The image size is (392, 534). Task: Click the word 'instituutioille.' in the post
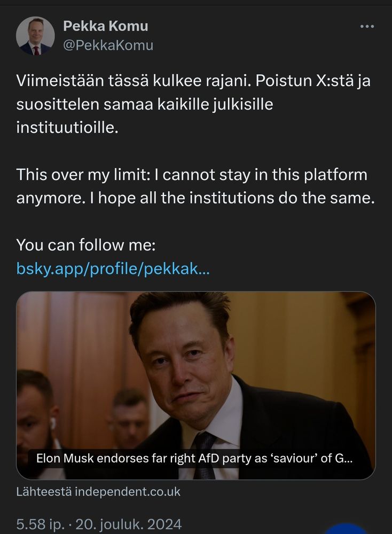point(66,128)
